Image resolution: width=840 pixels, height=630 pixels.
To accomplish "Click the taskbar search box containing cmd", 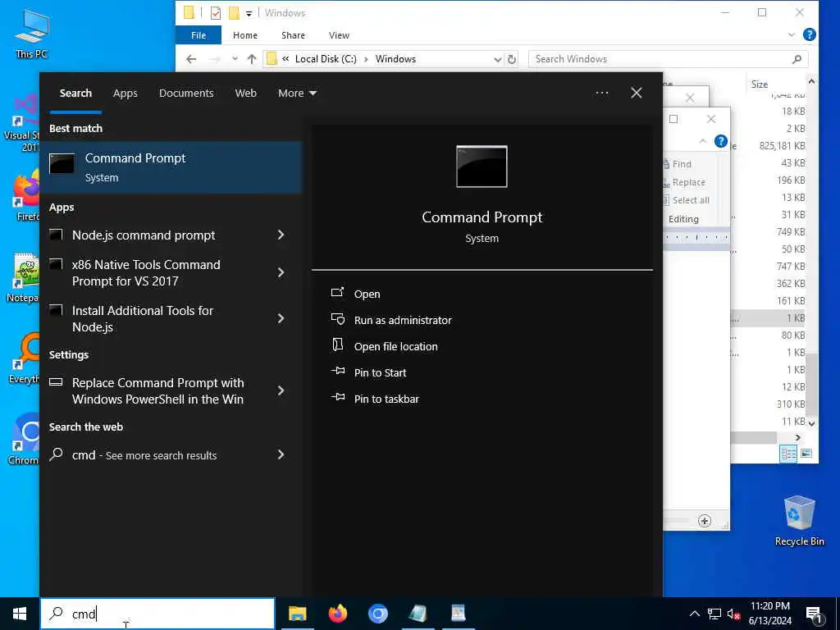I will pos(157,614).
